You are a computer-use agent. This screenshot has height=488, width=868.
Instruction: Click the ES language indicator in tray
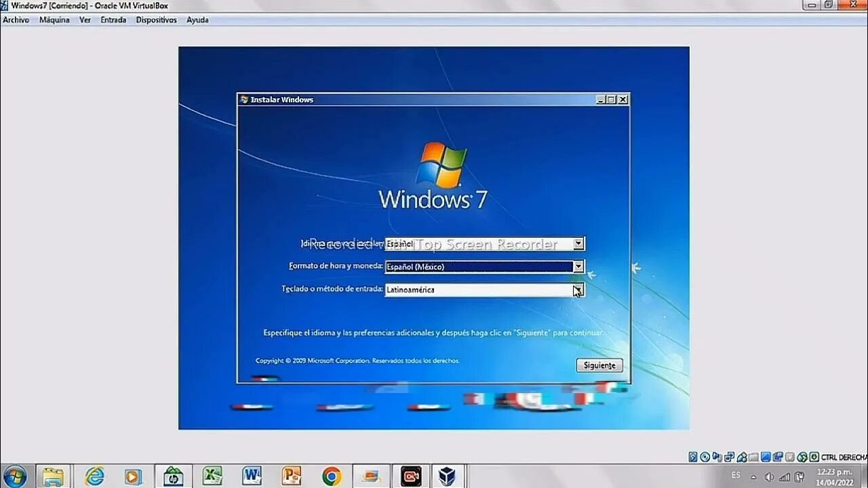click(736, 474)
